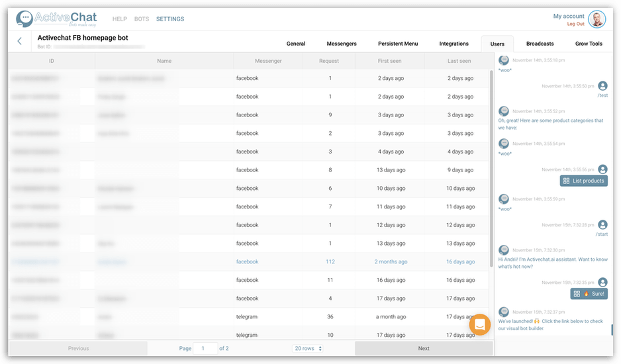Switch to the Integrations tab
The image size is (621, 364).
[x=454, y=44]
